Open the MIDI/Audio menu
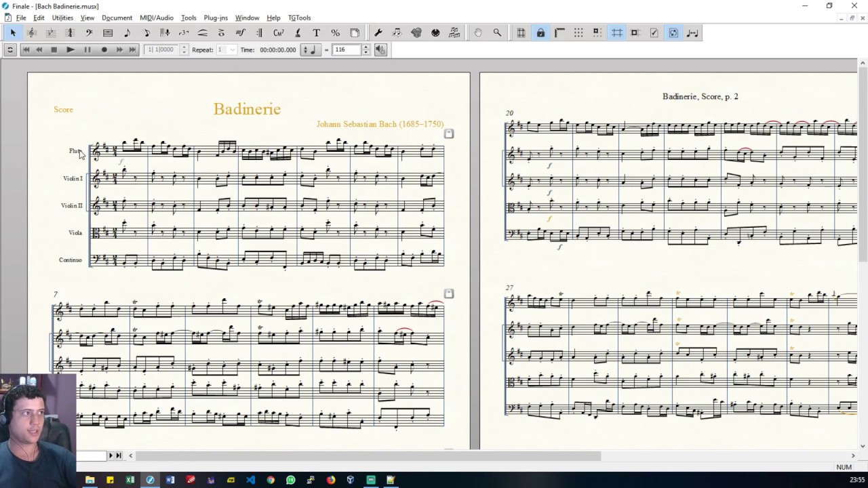The image size is (868, 488). (x=156, y=18)
